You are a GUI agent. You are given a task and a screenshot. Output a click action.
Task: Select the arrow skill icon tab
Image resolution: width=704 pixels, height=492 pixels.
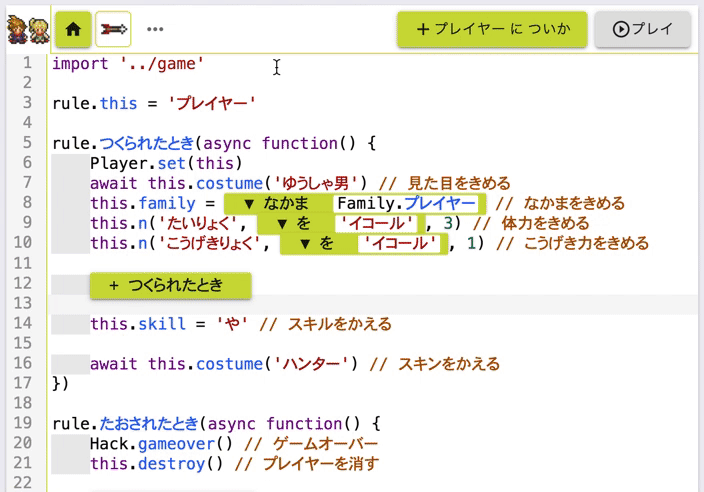click(113, 30)
